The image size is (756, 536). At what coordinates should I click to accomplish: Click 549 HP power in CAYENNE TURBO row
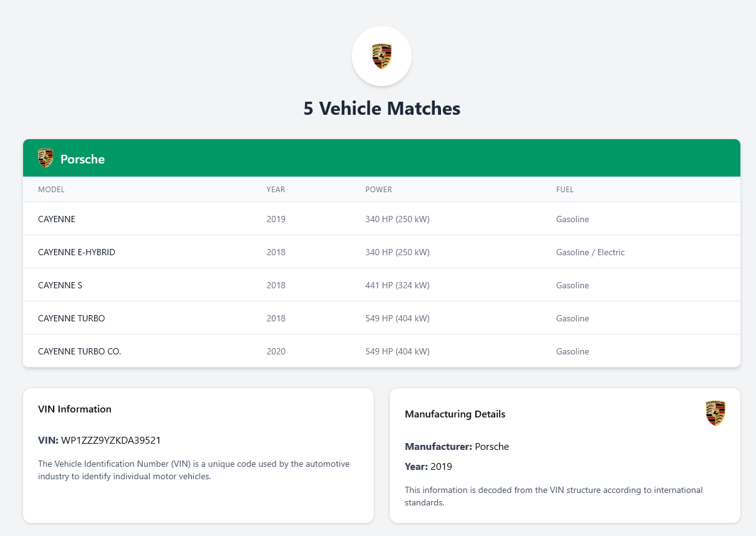coord(397,318)
